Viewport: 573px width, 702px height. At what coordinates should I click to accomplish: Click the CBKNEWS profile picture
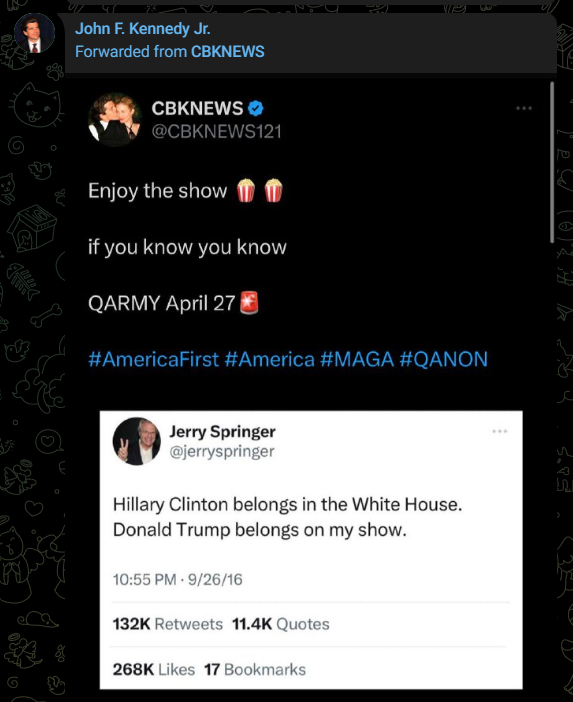pos(115,120)
